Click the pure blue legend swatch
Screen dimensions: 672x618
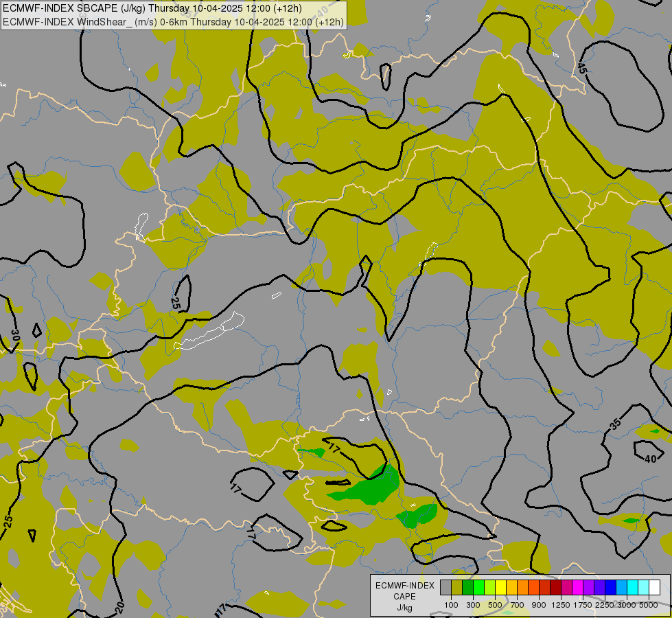point(611,588)
